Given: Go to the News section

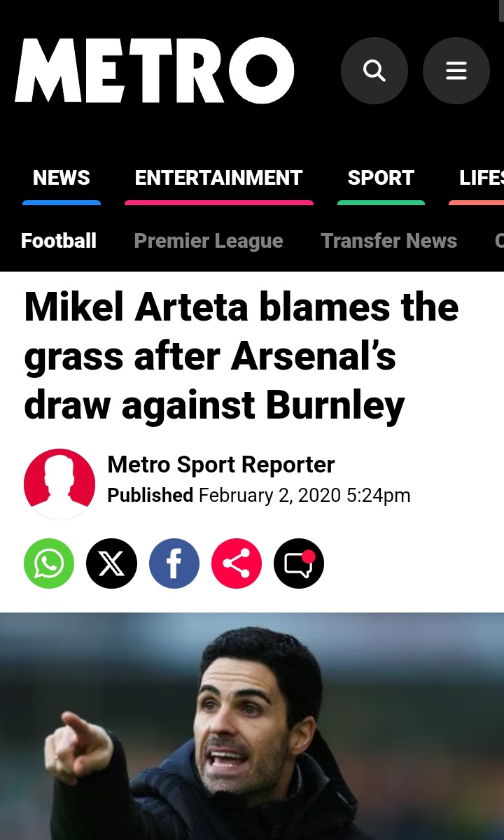Looking at the screenshot, I should (62, 178).
